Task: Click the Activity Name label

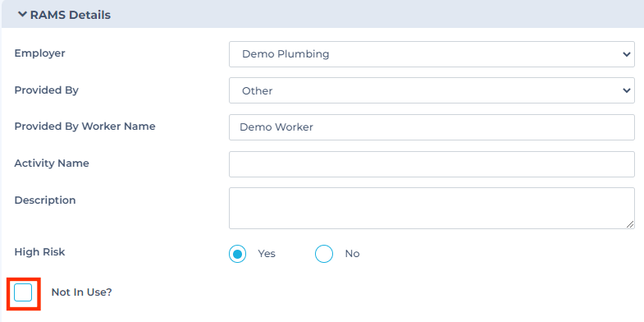Action: (52, 163)
